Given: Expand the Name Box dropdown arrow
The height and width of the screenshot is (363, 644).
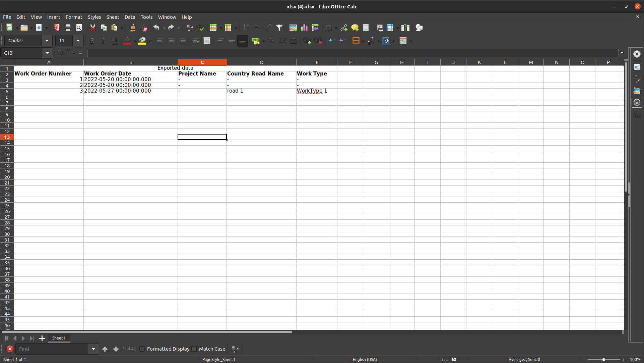Looking at the screenshot, I should coord(47,53).
